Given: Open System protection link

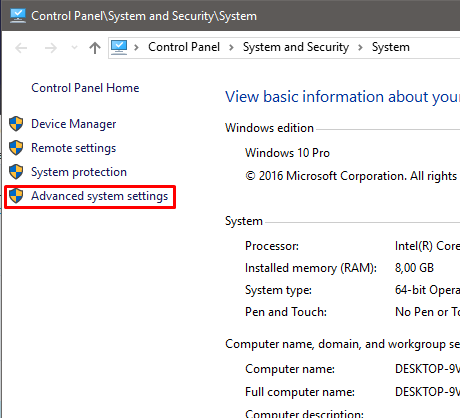Looking at the screenshot, I should click(x=79, y=172).
